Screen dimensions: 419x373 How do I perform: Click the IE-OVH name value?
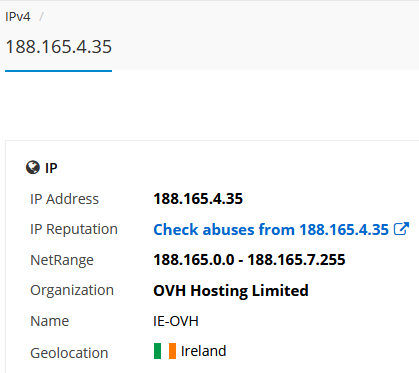176,321
